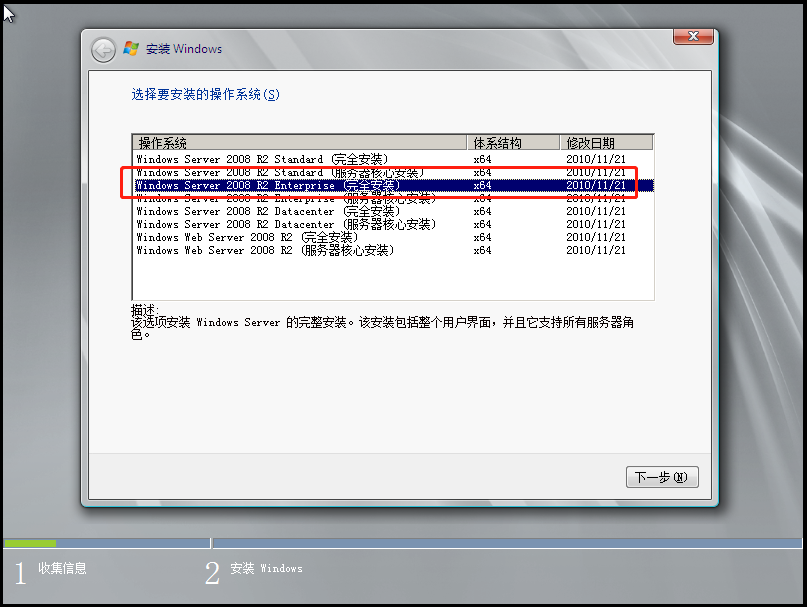Select Windows Server 2008 R2 Datacenter (完全安装)

pyautogui.click(x=393, y=211)
